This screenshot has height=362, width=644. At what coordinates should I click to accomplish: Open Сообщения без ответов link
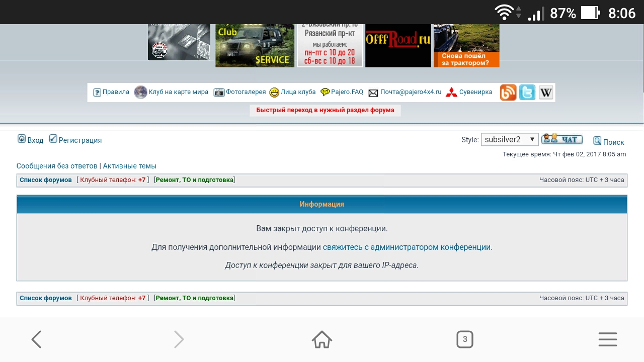57,166
